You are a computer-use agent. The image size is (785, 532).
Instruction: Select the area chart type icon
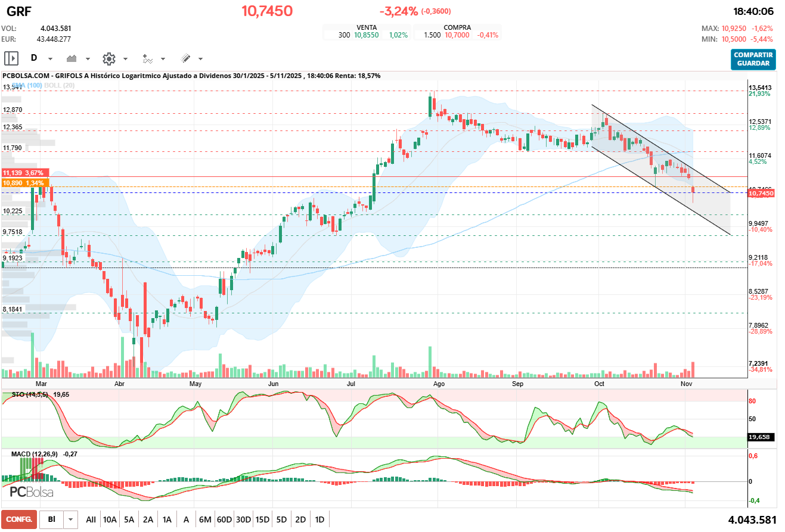click(x=72, y=58)
